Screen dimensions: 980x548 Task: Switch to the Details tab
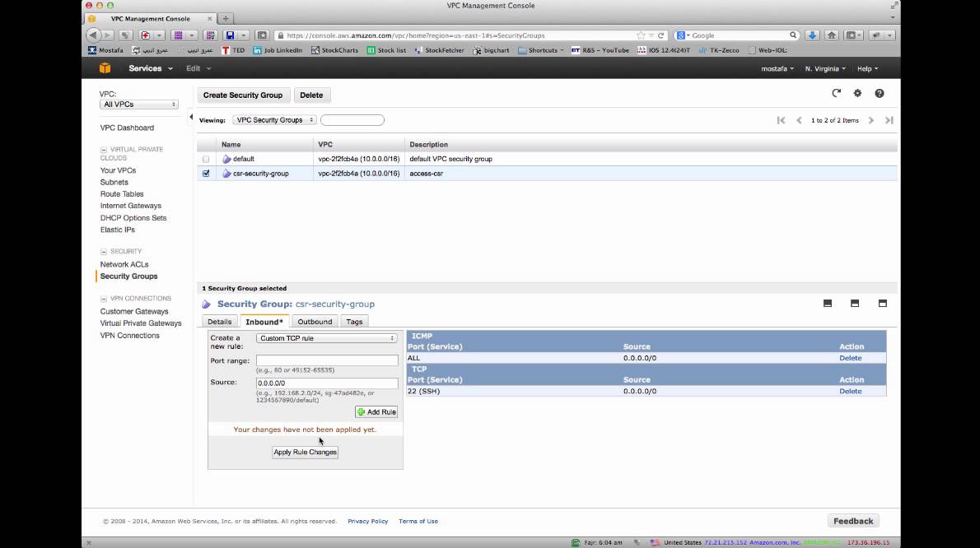pyautogui.click(x=219, y=322)
